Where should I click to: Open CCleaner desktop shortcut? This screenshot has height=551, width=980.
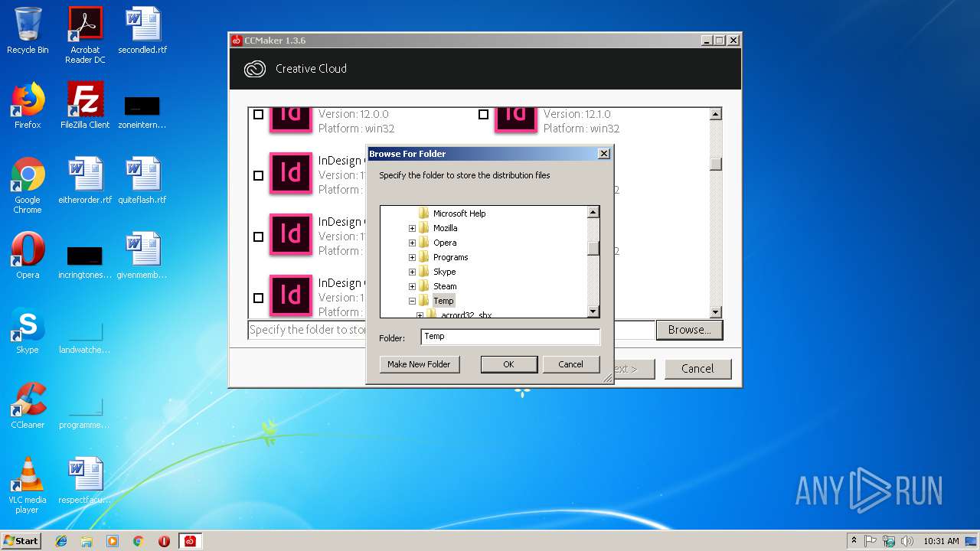[x=28, y=406]
